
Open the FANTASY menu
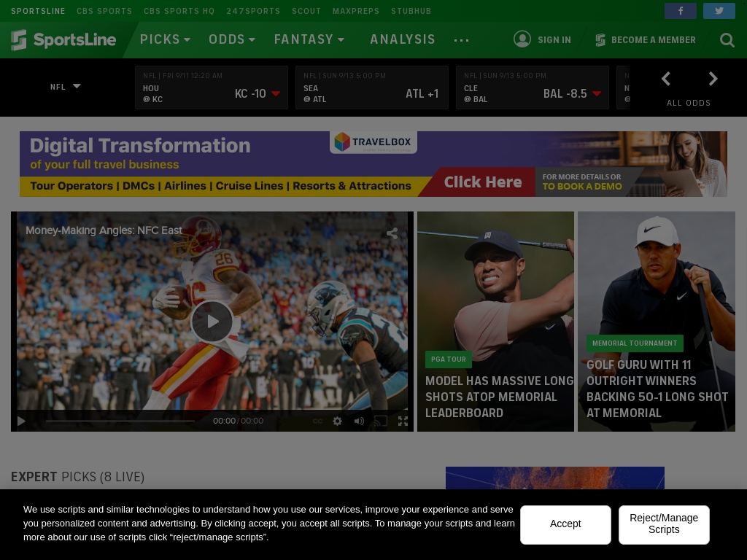click(x=304, y=40)
